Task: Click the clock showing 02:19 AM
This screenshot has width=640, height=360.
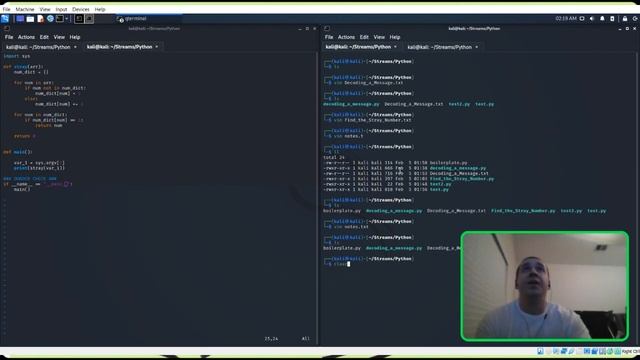Action: pos(566,18)
